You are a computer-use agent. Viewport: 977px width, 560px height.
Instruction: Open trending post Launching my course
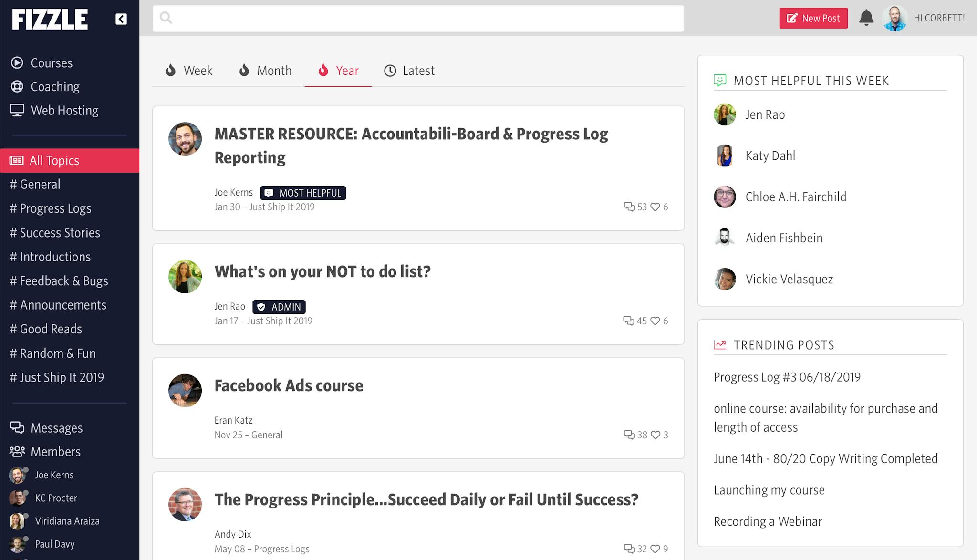pyautogui.click(x=769, y=490)
